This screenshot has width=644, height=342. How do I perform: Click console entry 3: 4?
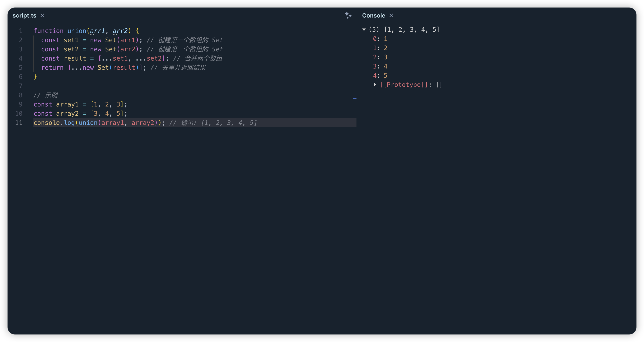380,66
